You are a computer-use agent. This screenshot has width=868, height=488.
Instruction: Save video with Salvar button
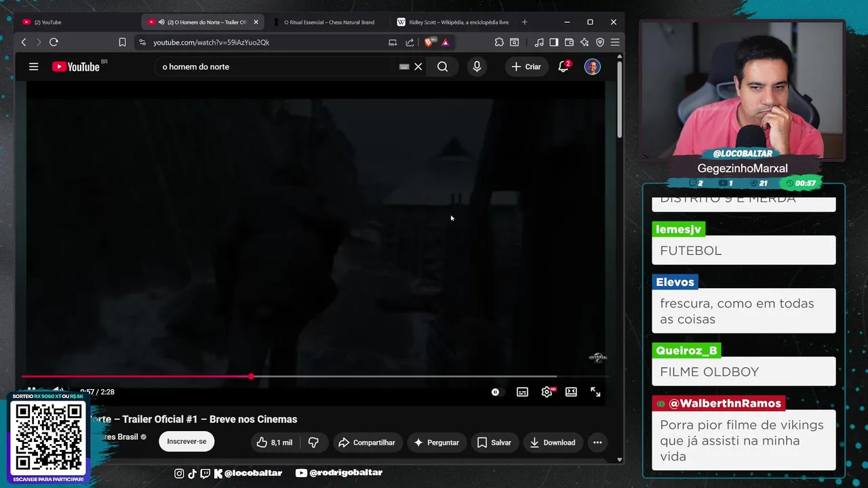494,443
